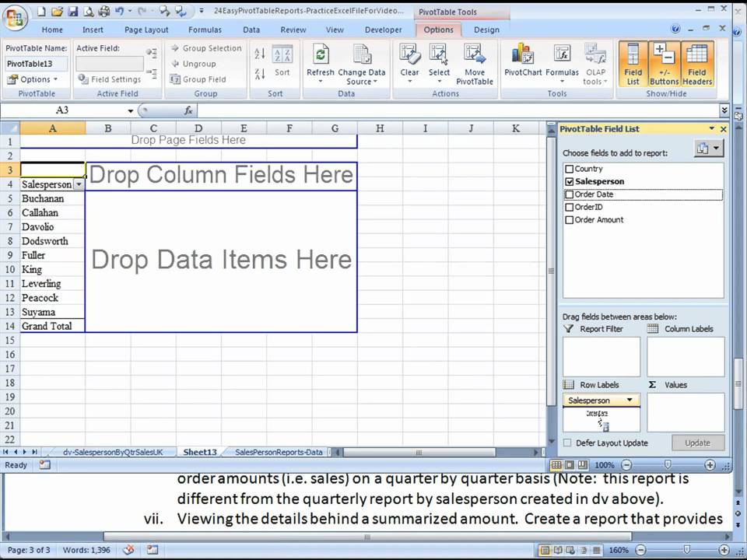This screenshot has width=747, height=560.
Task: Check the Order Date field checkbox
Action: tap(569, 194)
